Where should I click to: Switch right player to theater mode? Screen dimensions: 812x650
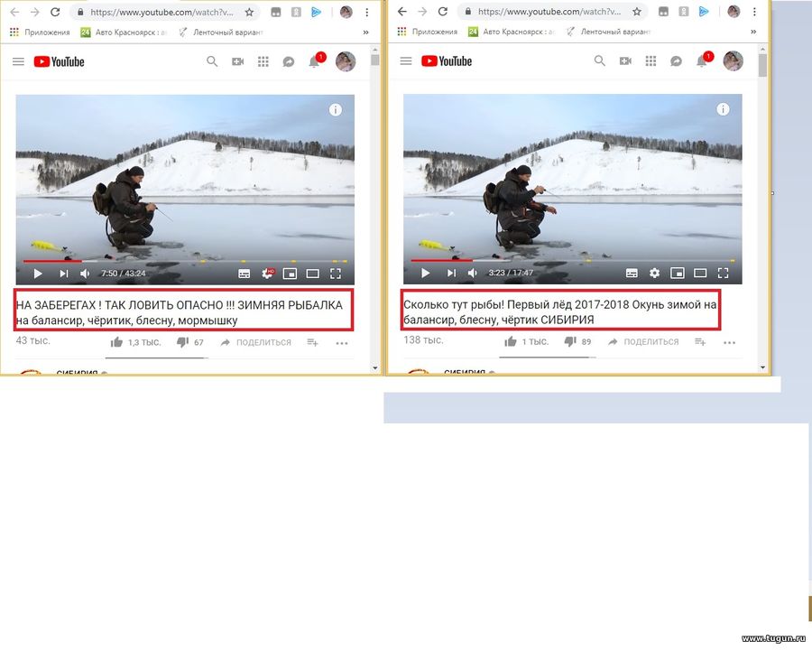click(x=700, y=274)
